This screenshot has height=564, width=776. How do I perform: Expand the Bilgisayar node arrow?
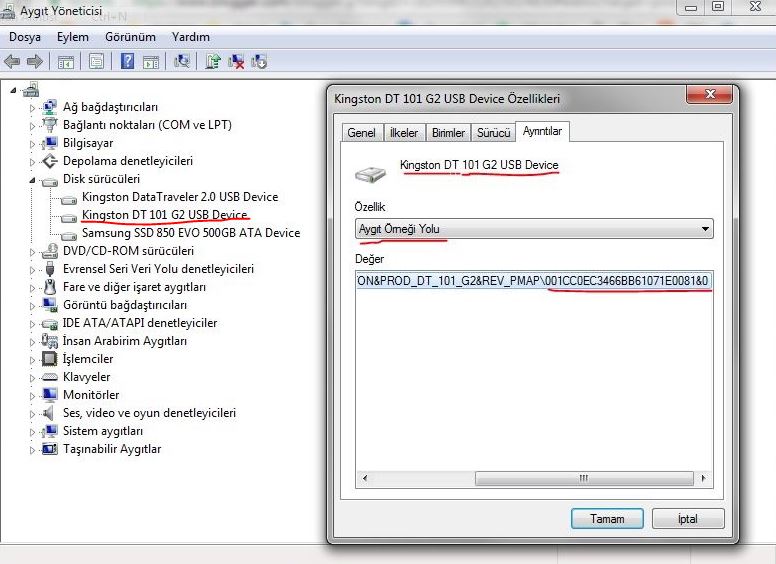pyautogui.click(x=32, y=144)
